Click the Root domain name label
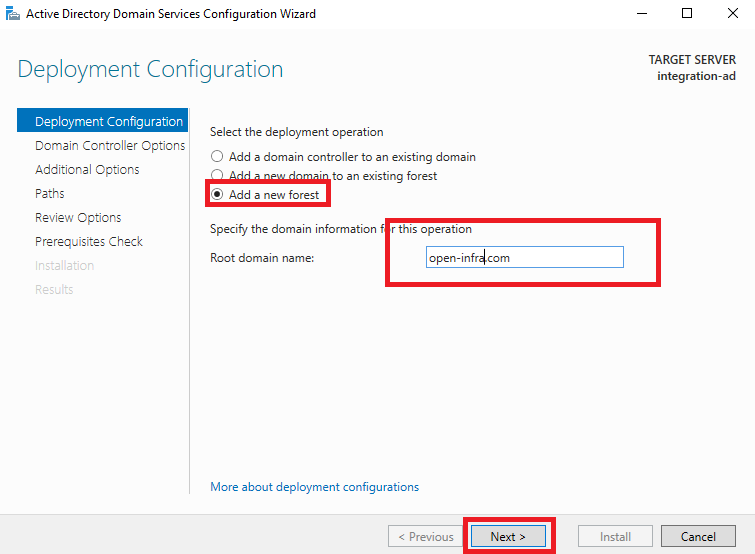The image size is (755, 554). [262, 258]
